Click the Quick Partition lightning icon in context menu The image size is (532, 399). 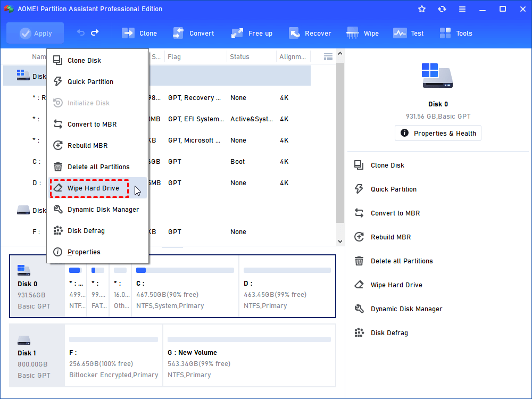click(57, 82)
